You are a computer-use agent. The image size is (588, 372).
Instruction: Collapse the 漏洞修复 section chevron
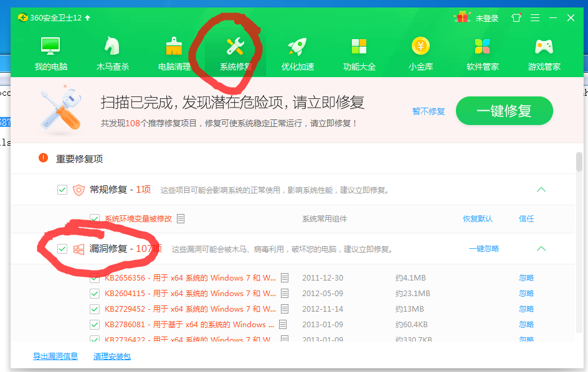[541, 249]
